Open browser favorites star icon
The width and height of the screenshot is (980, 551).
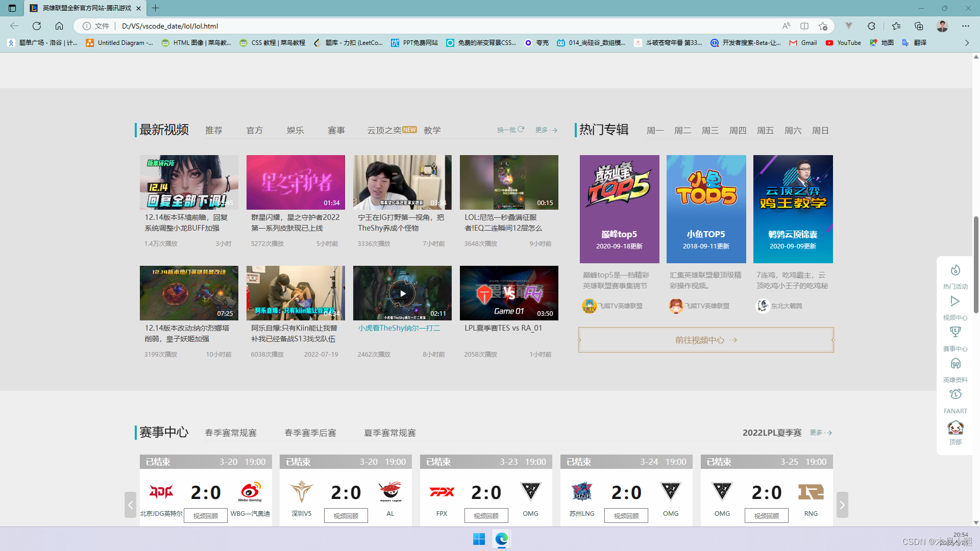click(896, 26)
